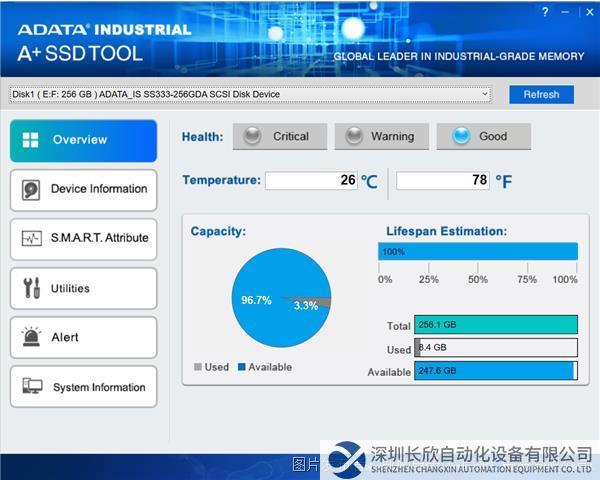The height and width of the screenshot is (480, 600).
Task: Click the Warning health status indicator
Action: [x=354, y=136]
